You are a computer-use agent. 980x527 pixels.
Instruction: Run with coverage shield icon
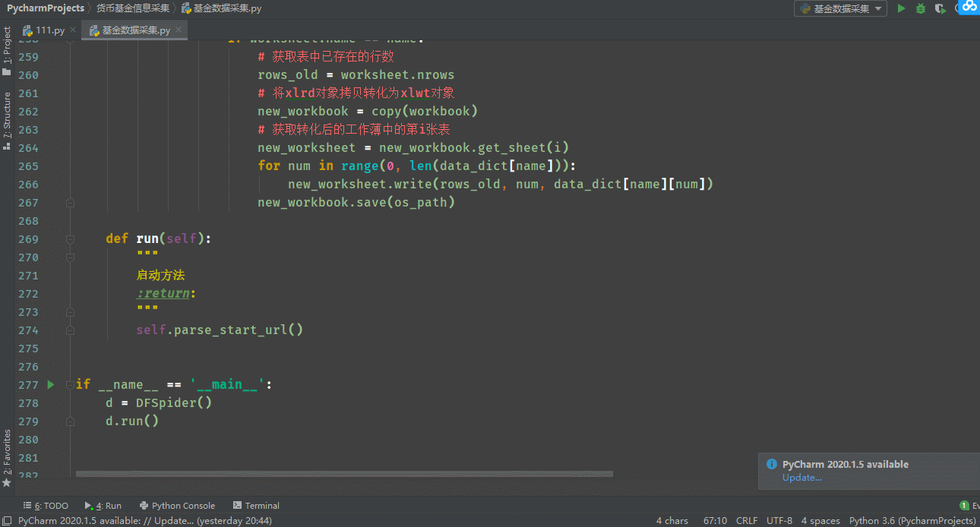click(940, 8)
